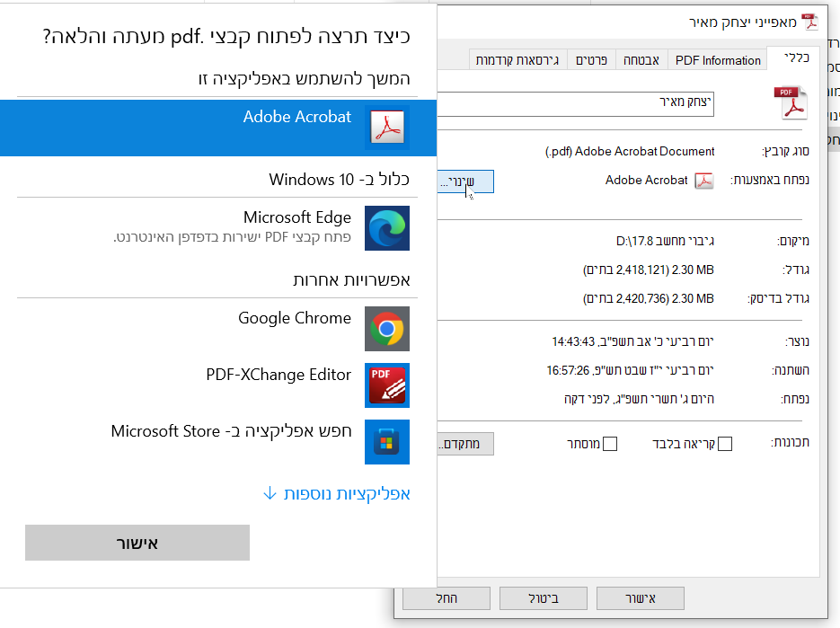The height and width of the screenshot is (628, 840).
Task: Open the Microsoft Store search icon
Action: (x=387, y=442)
